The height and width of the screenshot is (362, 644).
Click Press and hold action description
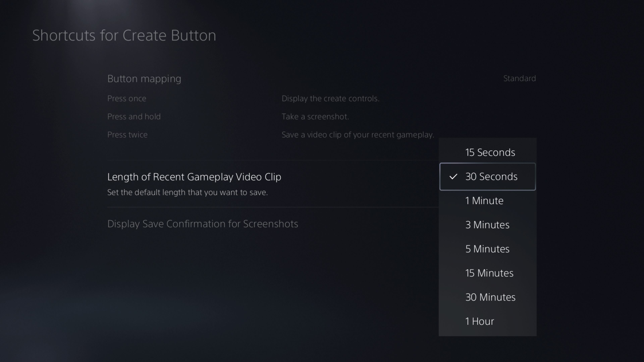pyautogui.click(x=315, y=116)
